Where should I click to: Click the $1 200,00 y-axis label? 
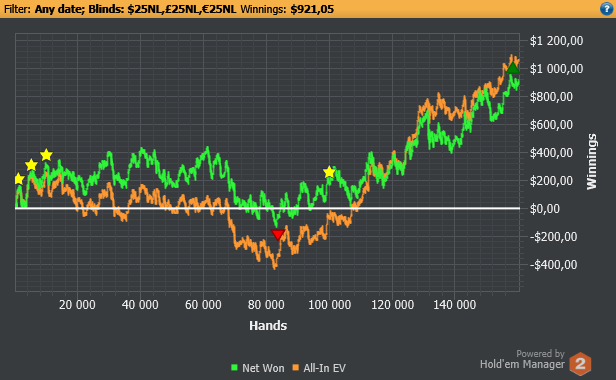point(556,40)
